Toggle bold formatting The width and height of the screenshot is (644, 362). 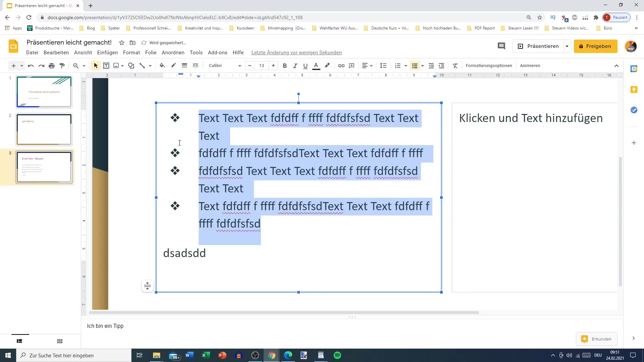[285, 66]
